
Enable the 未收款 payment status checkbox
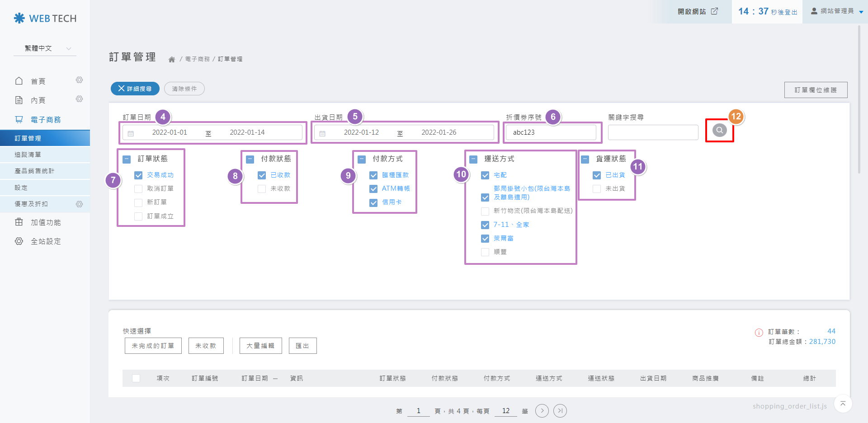pos(262,189)
